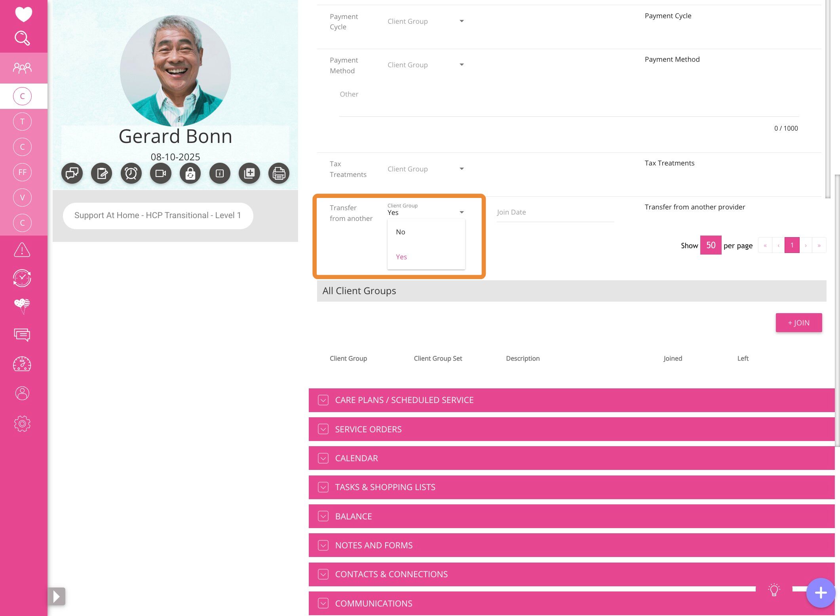Click the video camera icon under profile
The image size is (840, 616).
click(x=161, y=173)
